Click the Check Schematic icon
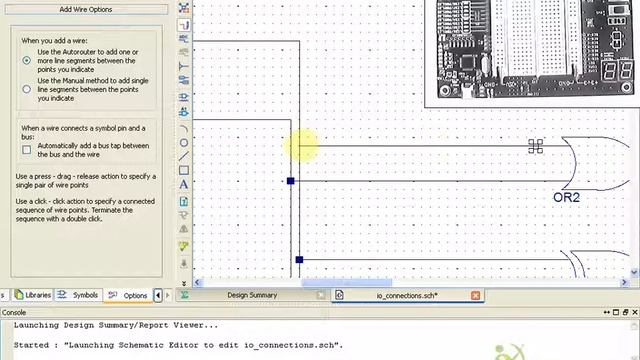Viewport: 640px width, 360px height. [184, 246]
